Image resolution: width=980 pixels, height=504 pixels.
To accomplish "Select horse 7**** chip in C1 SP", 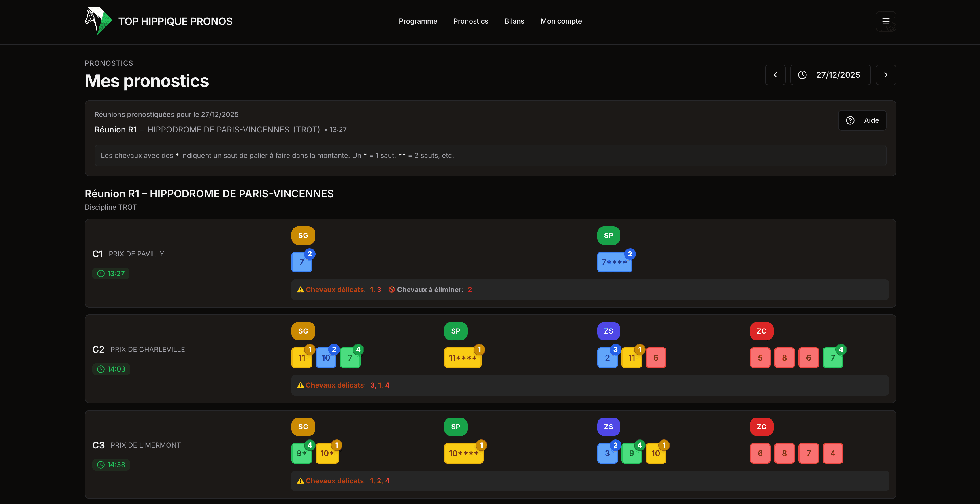I will coord(614,263).
